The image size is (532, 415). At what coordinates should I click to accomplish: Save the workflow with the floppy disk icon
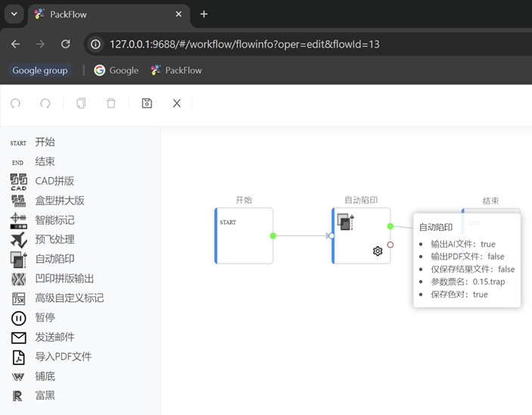(x=147, y=103)
